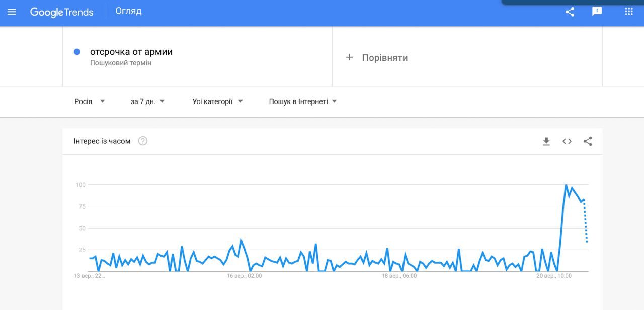This screenshot has height=310, width=644.
Task: Open the за 7 дн. time range dropdown
Action: pos(147,101)
